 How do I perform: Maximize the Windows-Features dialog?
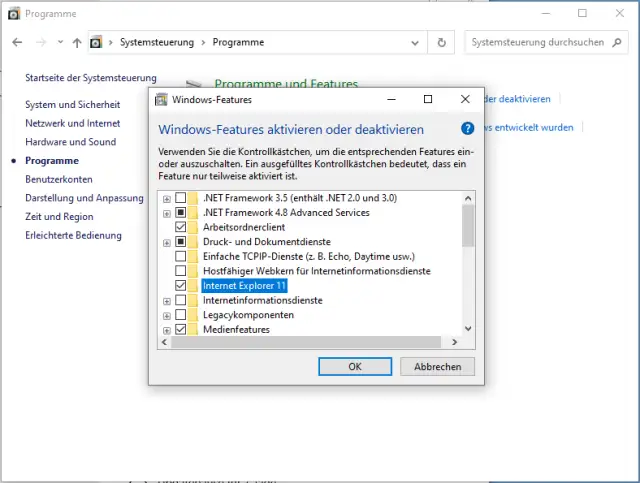tap(428, 99)
